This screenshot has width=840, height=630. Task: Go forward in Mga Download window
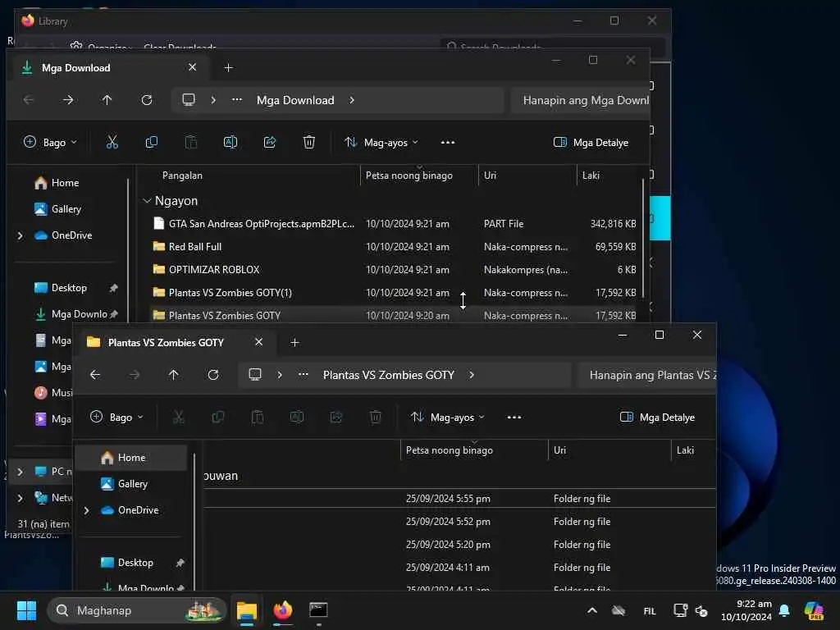[x=68, y=100]
